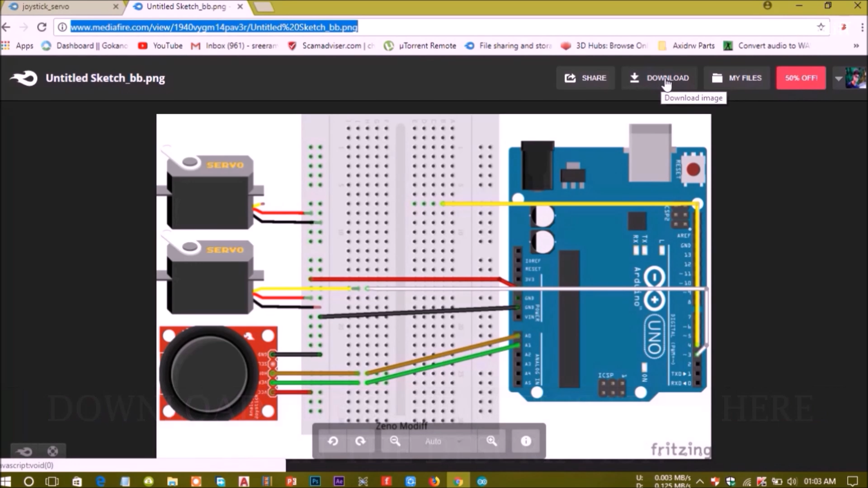Expand the account avatar dropdown

tap(839, 78)
